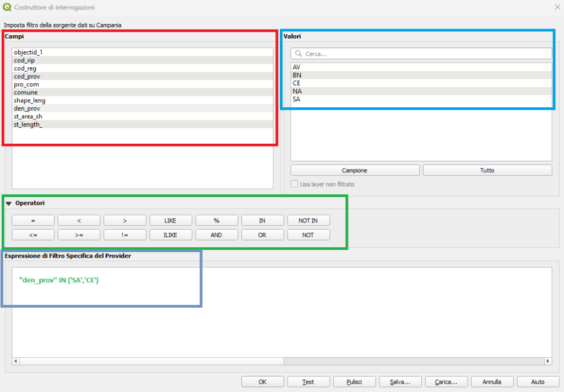Select the pro_com field
The image size is (564, 392).
[143, 84]
